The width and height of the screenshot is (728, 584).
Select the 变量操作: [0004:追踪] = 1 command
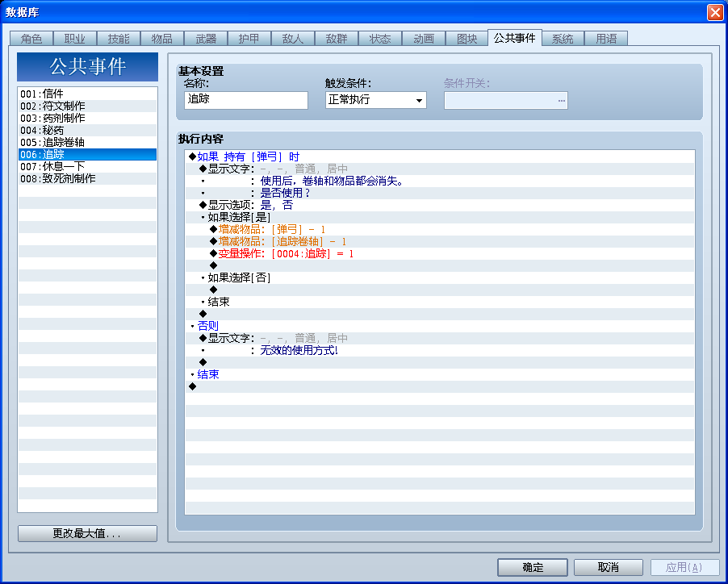pyautogui.click(x=440, y=253)
